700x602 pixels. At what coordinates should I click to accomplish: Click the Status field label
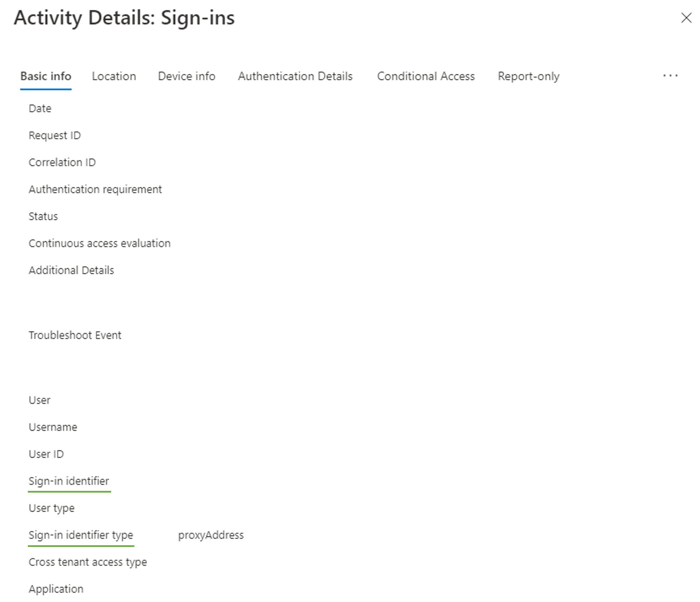pyautogui.click(x=42, y=216)
